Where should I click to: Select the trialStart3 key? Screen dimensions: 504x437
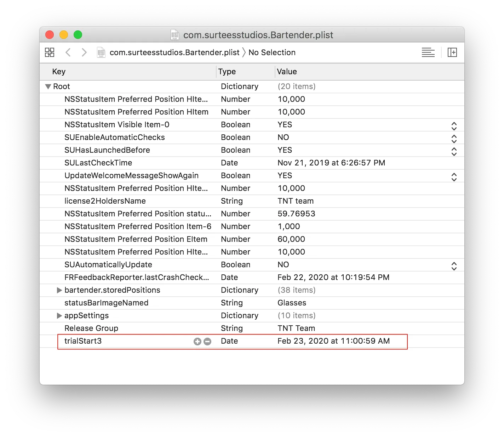coord(83,341)
